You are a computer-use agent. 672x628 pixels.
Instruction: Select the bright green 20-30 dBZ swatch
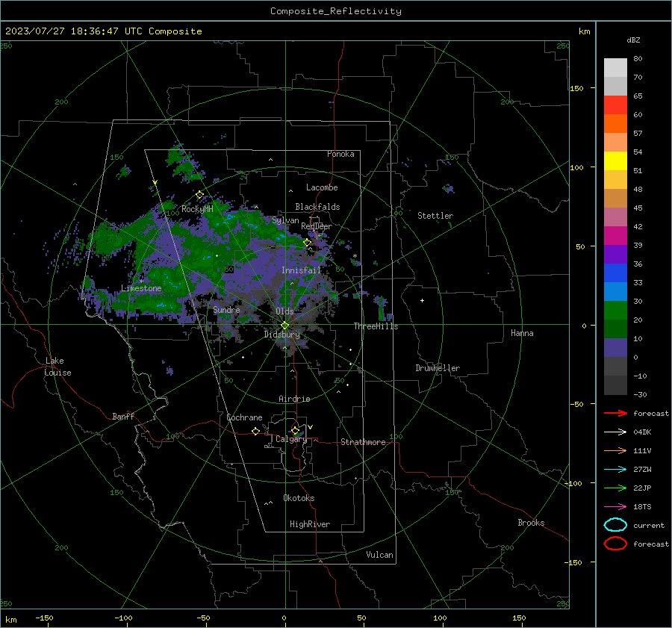point(615,311)
